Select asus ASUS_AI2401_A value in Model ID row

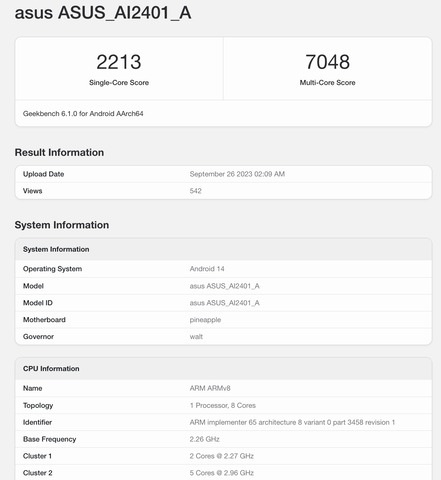[x=224, y=303]
